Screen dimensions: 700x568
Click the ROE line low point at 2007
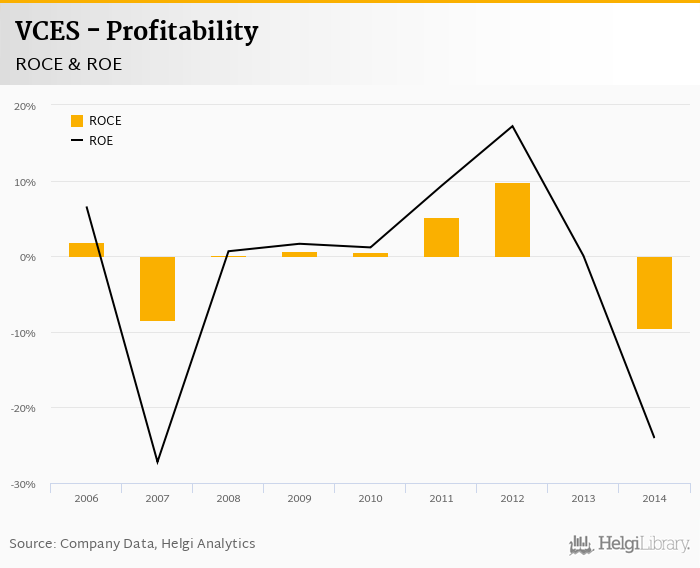point(157,462)
